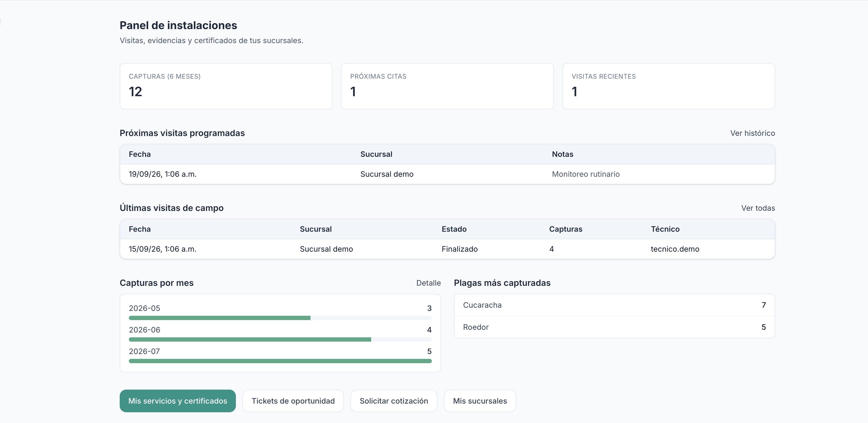The height and width of the screenshot is (423, 868).
Task: Click the 2026-05 progress bar
Action: 280,318
